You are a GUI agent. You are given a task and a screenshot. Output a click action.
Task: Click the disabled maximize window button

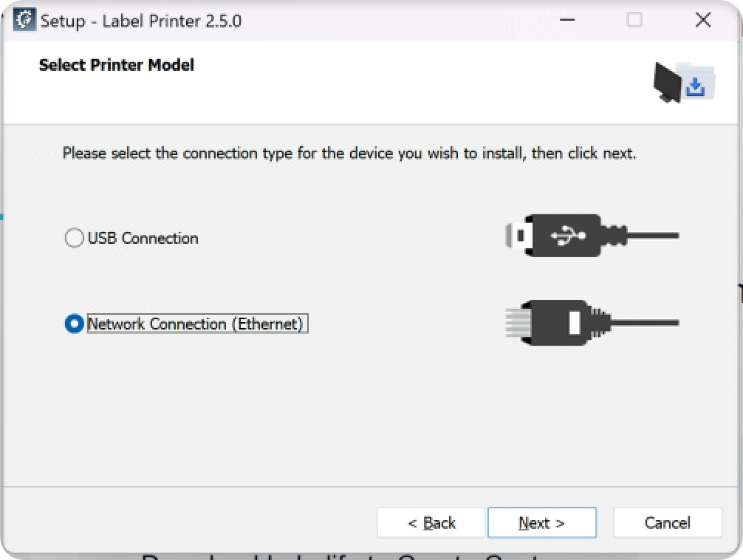click(x=634, y=20)
